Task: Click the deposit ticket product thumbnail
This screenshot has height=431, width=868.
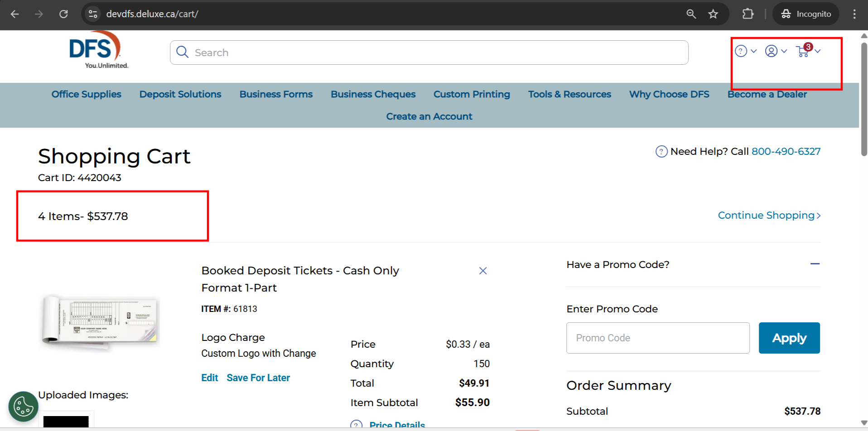Action: 100,321
